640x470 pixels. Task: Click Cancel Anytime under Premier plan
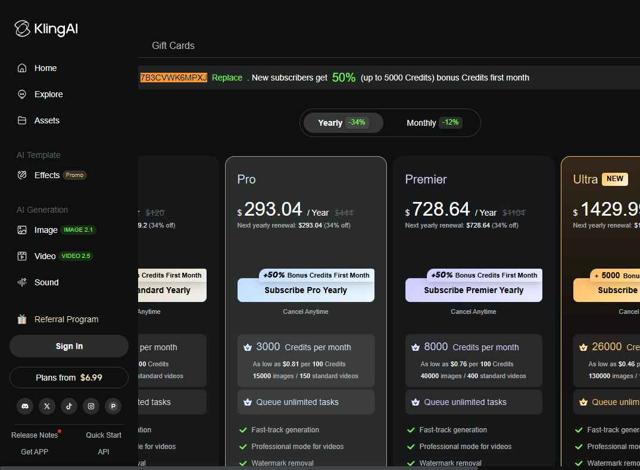coord(473,312)
